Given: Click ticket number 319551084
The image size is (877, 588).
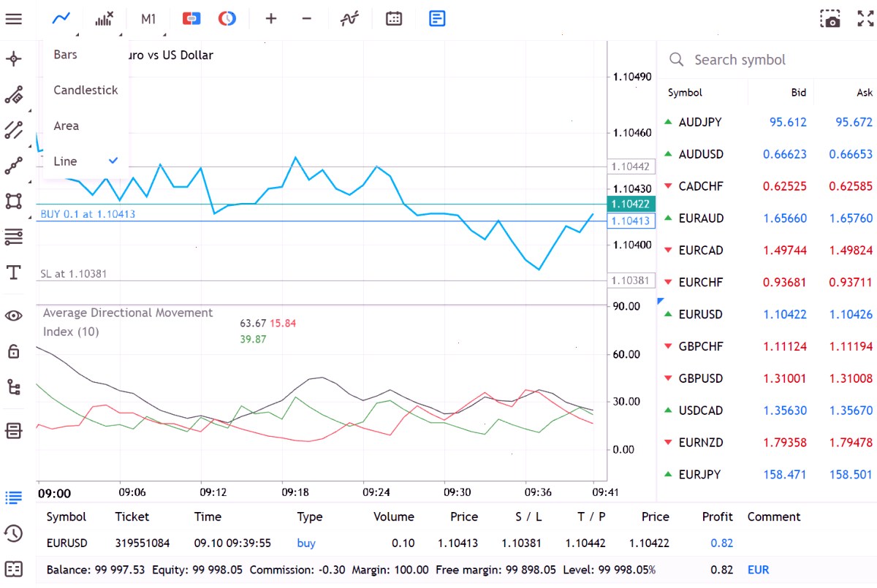Looking at the screenshot, I should tap(143, 543).
